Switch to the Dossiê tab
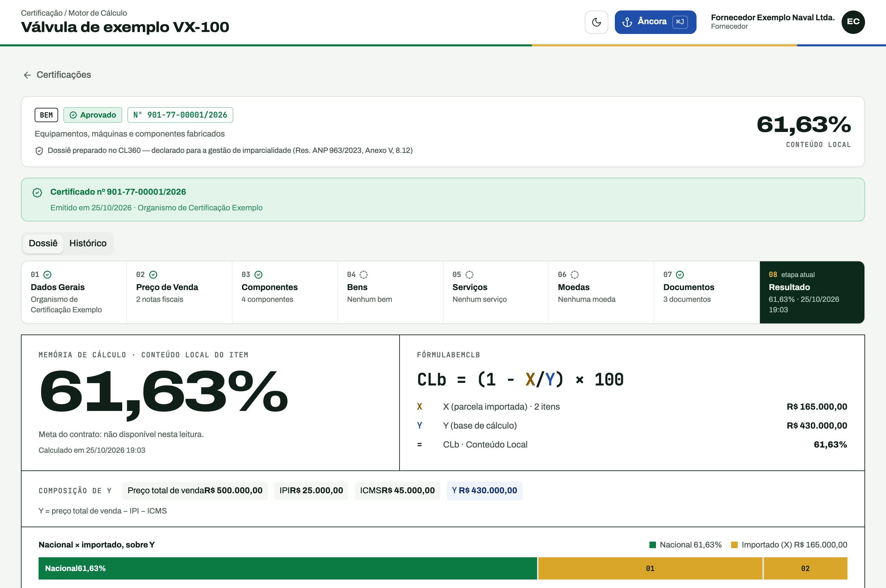The image size is (886, 588). pos(43,243)
